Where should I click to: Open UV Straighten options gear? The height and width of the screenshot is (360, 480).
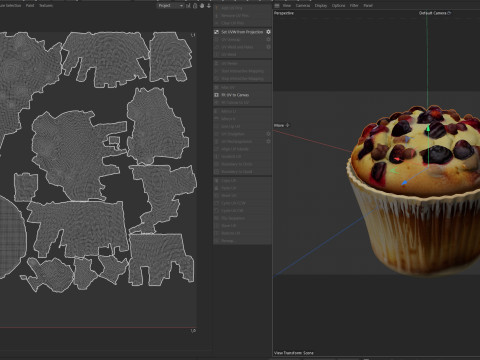click(268, 134)
